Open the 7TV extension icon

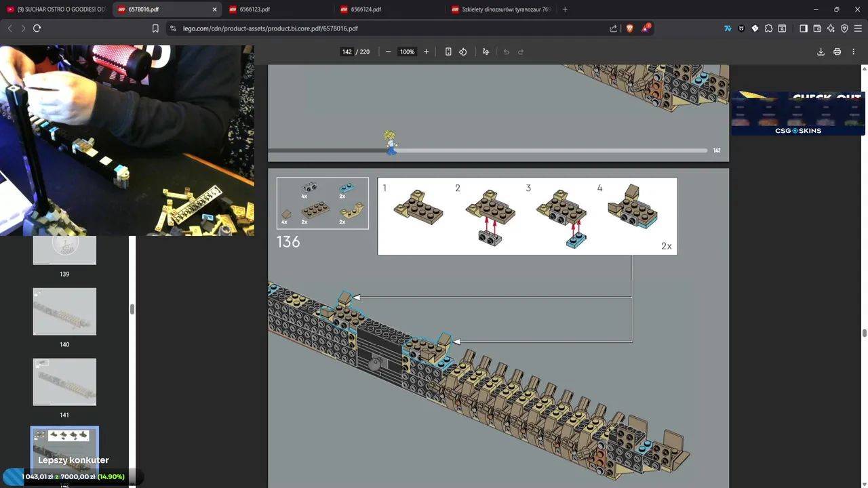[x=728, y=28]
